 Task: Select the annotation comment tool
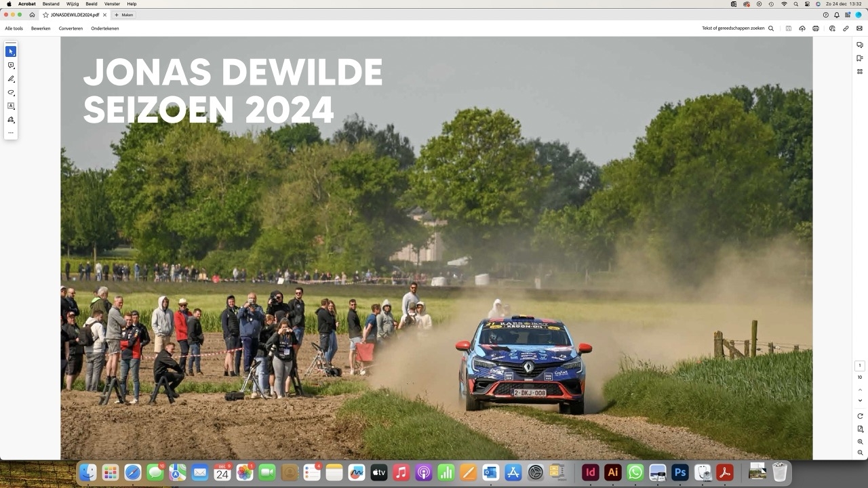(11, 65)
